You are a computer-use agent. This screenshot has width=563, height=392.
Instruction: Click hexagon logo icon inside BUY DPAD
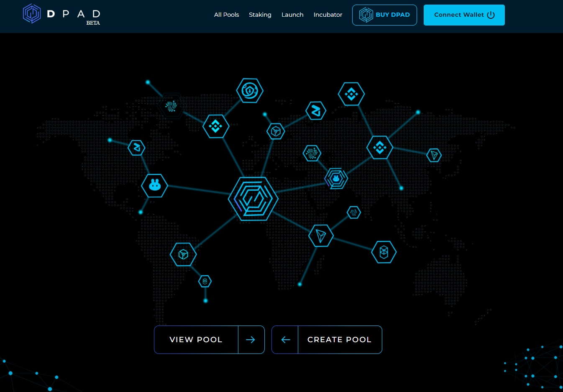[366, 15]
